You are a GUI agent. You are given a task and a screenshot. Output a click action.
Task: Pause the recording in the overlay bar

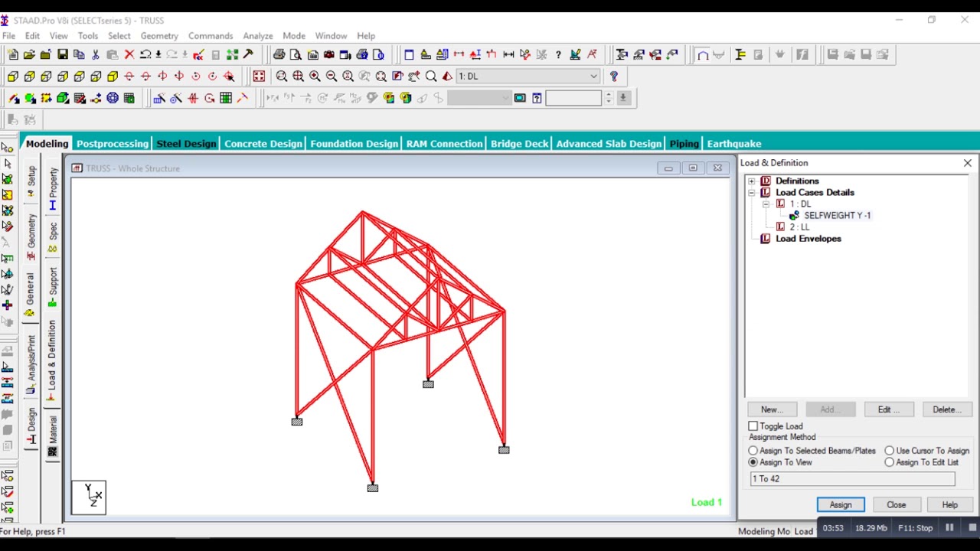(949, 527)
